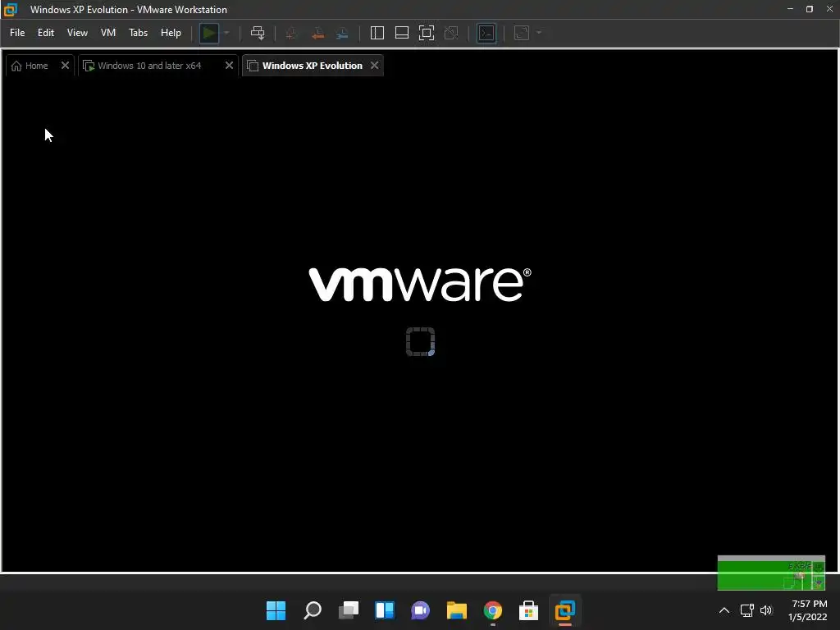Revert virtual machine to snapshot icon
840x630 pixels.
click(x=317, y=33)
